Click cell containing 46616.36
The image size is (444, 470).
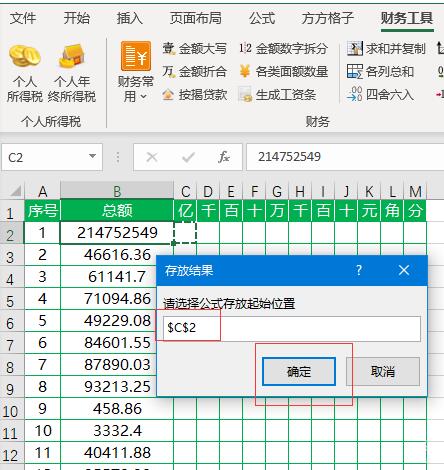pos(117,255)
